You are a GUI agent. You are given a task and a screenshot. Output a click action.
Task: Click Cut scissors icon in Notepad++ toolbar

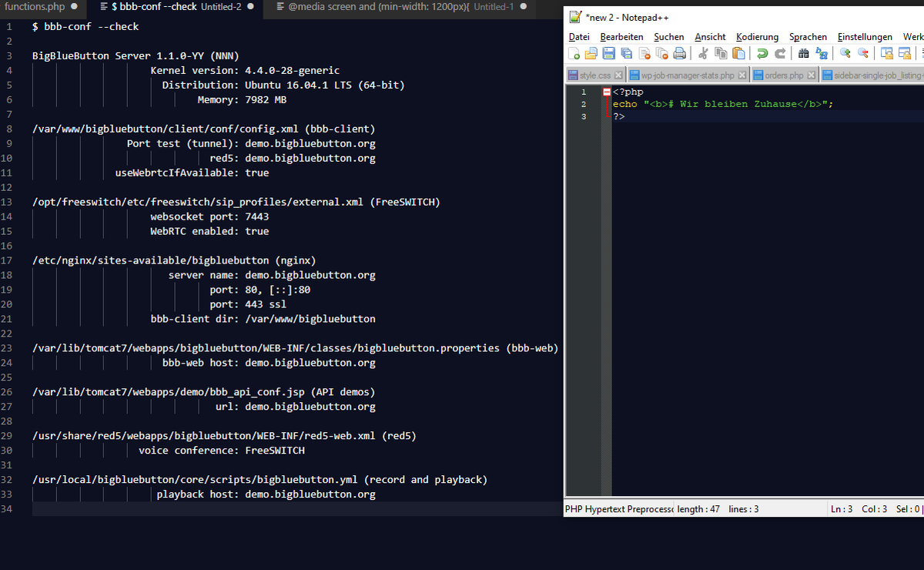(703, 53)
